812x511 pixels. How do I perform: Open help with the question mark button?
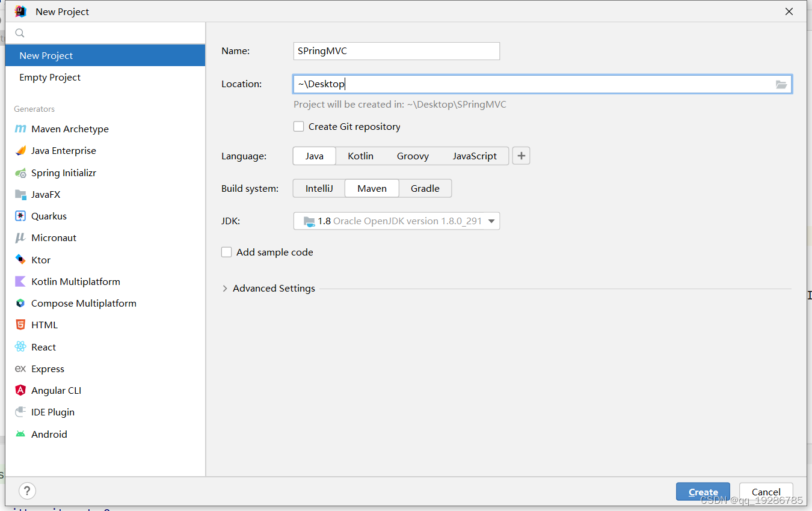click(x=27, y=491)
